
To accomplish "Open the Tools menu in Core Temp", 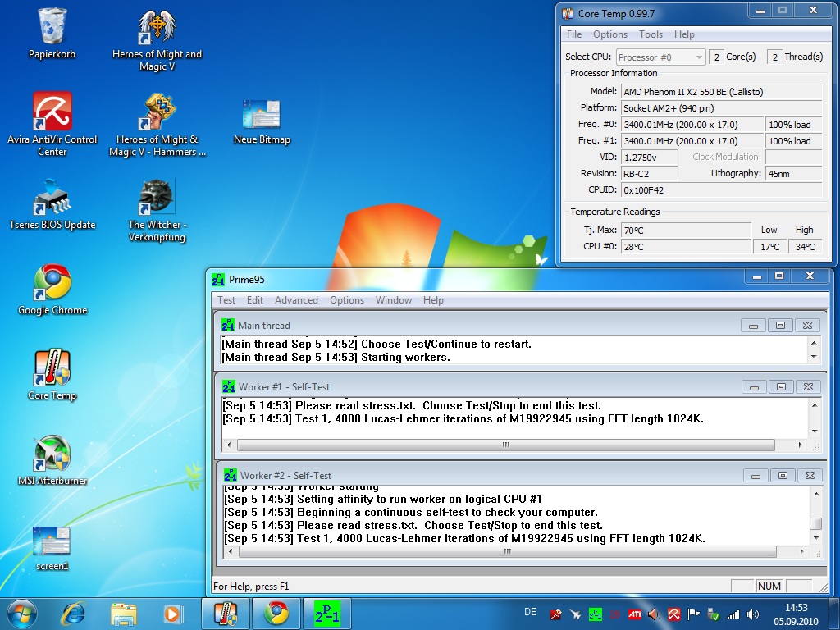I will [651, 34].
